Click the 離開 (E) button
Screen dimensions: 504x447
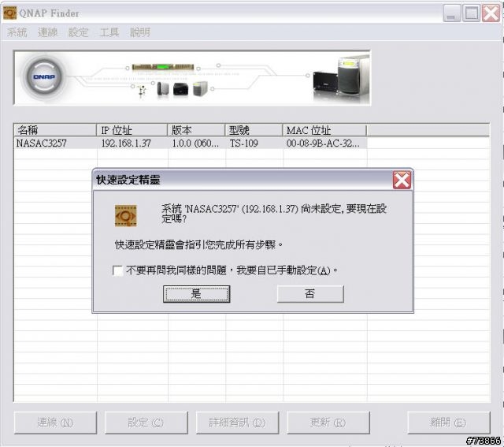(449, 423)
